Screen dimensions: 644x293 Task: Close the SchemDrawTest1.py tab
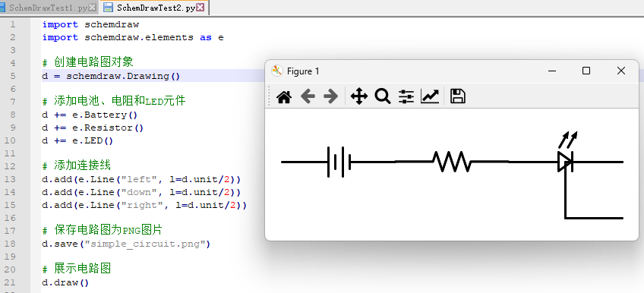[x=93, y=8]
